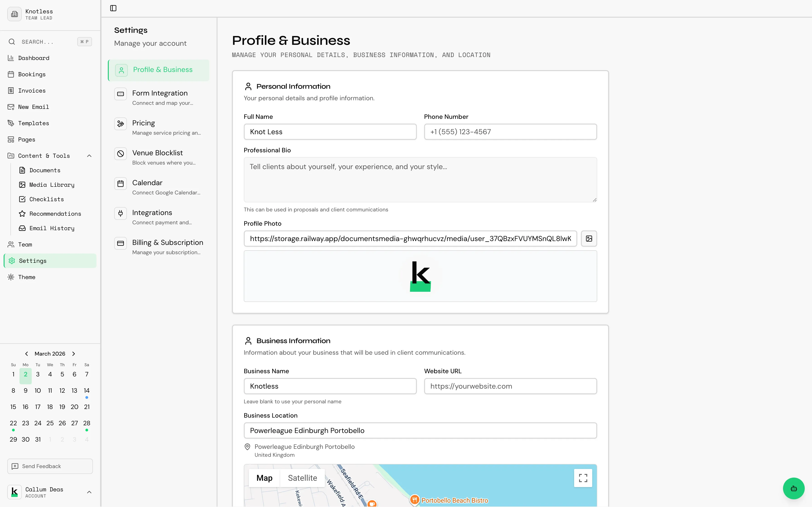Click Send Feedback

click(49, 466)
